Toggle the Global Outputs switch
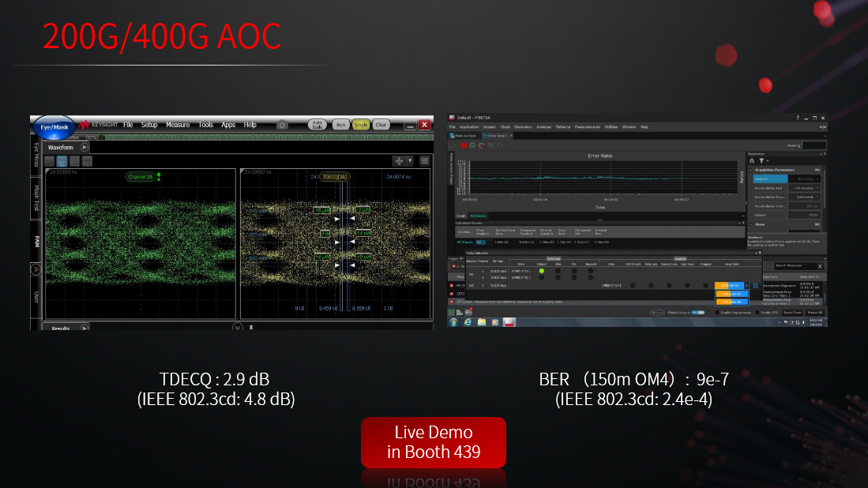868x488 pixels. pyautogui.click(x=697, y=313)
